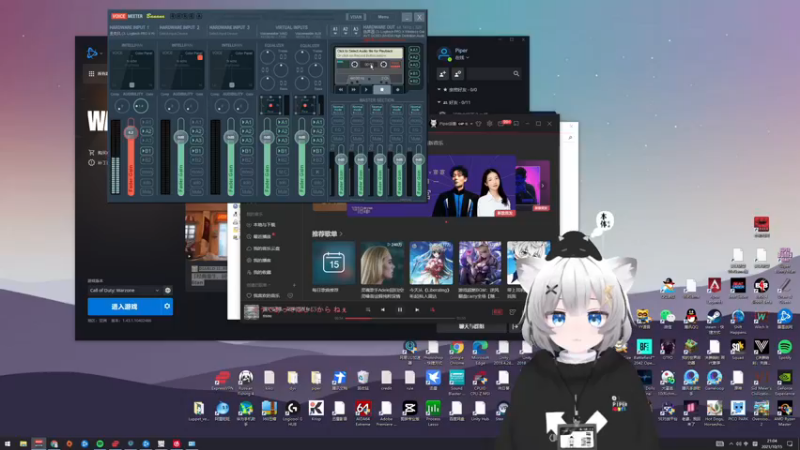Click the blue Battle.net play button
This screenshot has height=450, width=800.
coord(124,307)
